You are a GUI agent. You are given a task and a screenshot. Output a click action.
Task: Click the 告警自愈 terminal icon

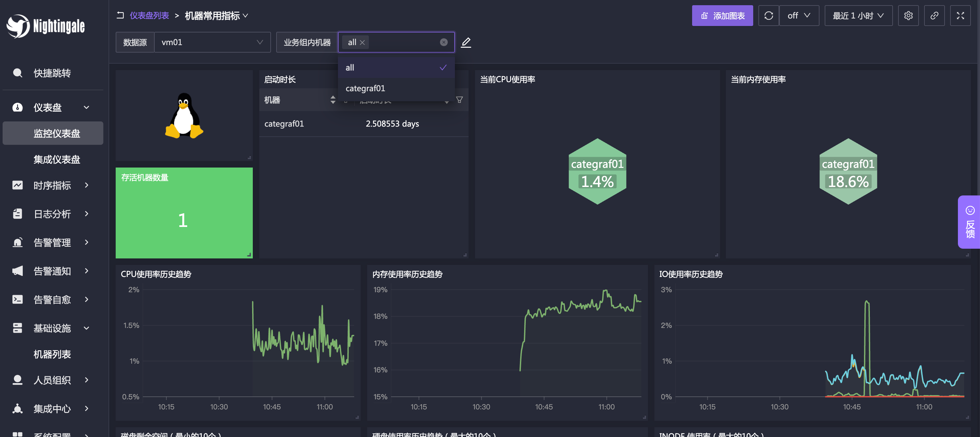(x=18, y=299)
